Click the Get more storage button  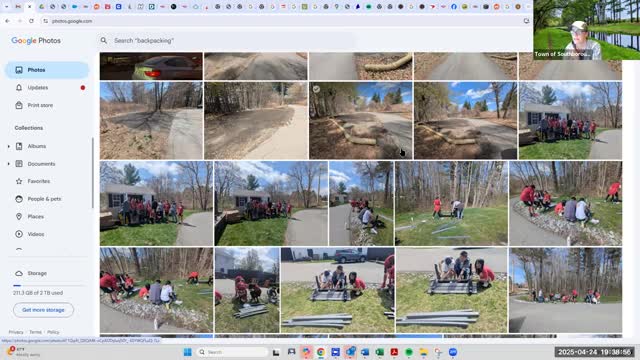[43, 310]
